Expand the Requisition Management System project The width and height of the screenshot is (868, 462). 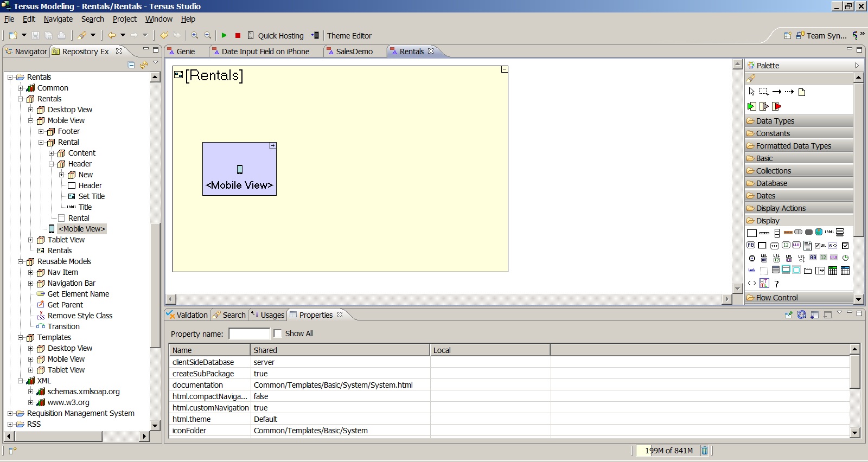point(10,413)
